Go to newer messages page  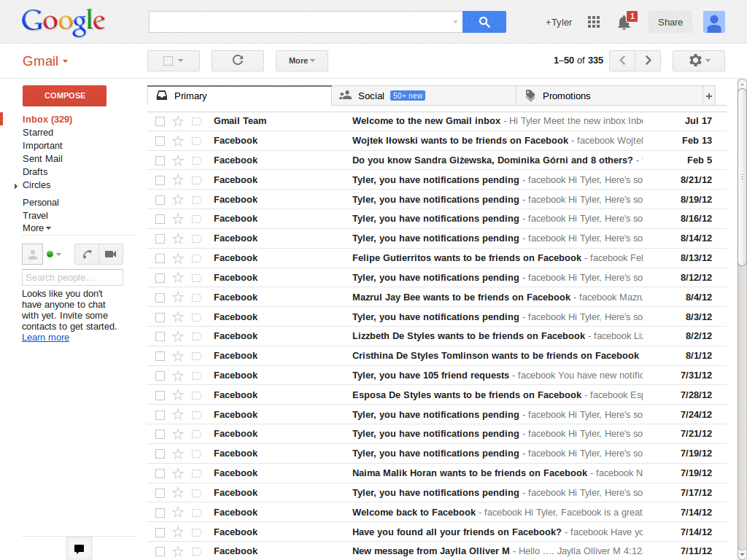(x=622, y=61)
